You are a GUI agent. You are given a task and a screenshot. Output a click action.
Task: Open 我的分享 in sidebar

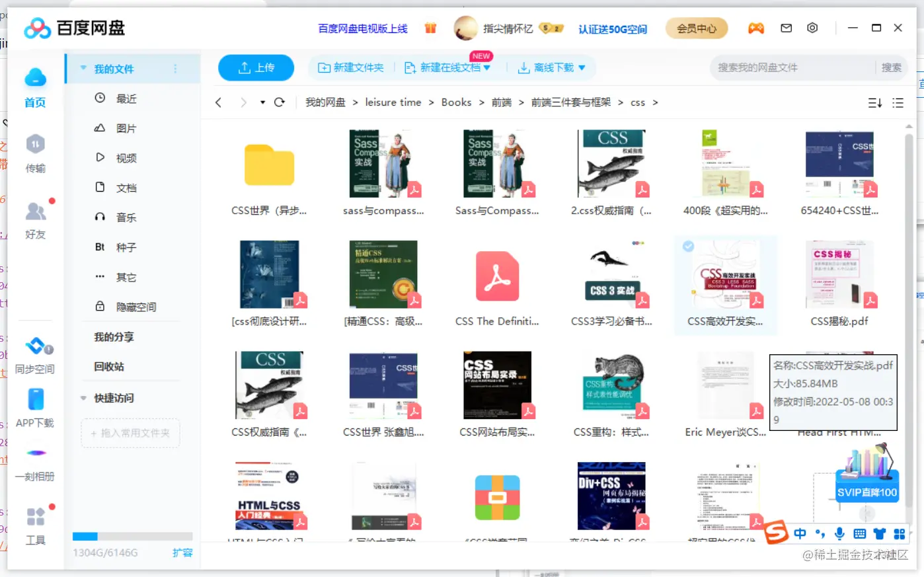[114, 337]
